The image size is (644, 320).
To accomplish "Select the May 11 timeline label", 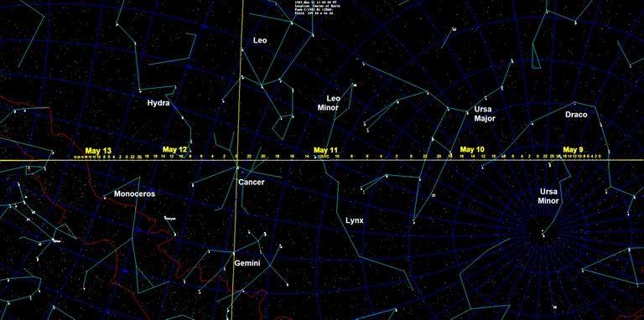I will pos(325,150).
